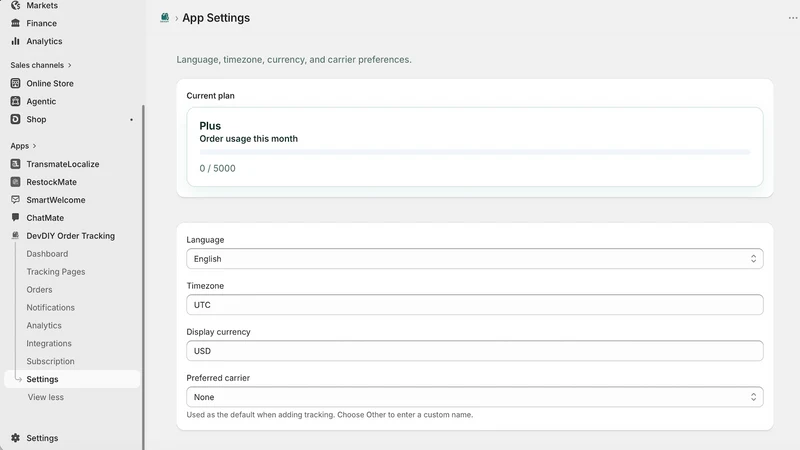This screenshot has height=450, width=800.
Task: Click the order usage progress bar
Action: [x=474, y=152]
